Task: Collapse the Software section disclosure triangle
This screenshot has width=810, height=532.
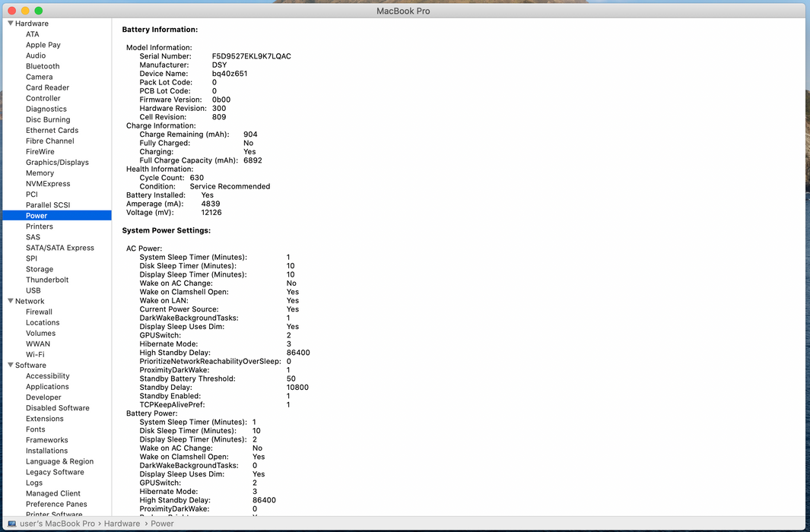Action: coord(11,365)
